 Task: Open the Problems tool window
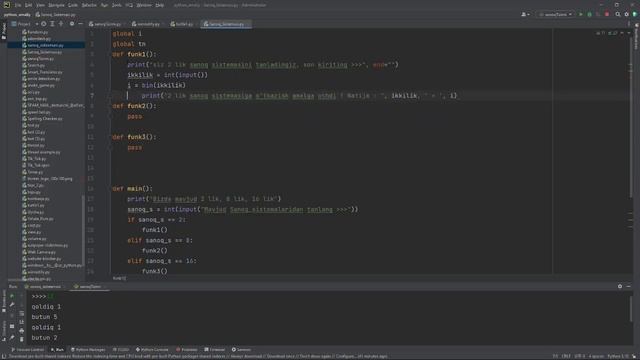tap(187, 350)
